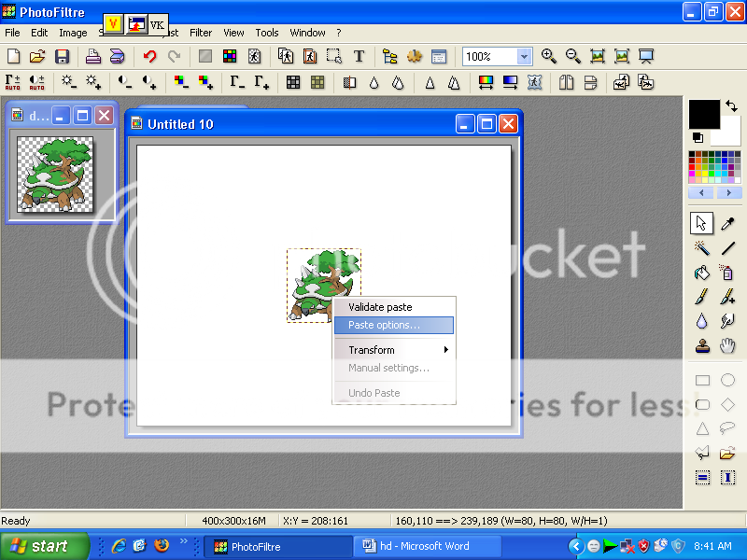Open the File menu
Screen dimensions: 747x560
tap(12, 33)
